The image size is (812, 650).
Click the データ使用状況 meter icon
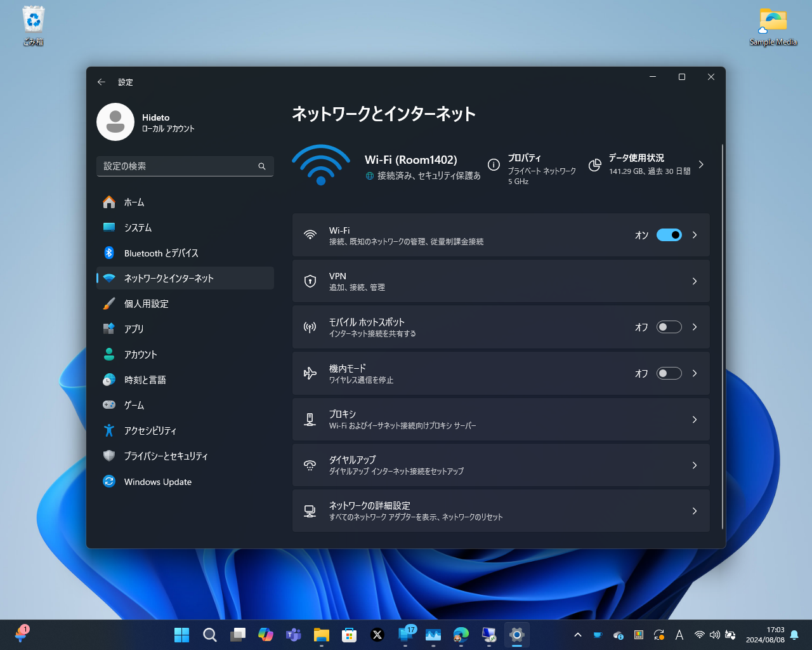pyautogui.click(x=594, y=164)
